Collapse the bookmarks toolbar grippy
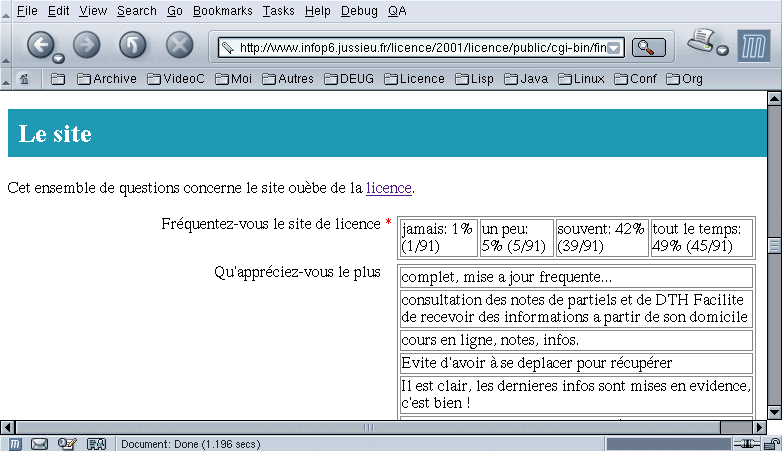 (x=5, y=79)
